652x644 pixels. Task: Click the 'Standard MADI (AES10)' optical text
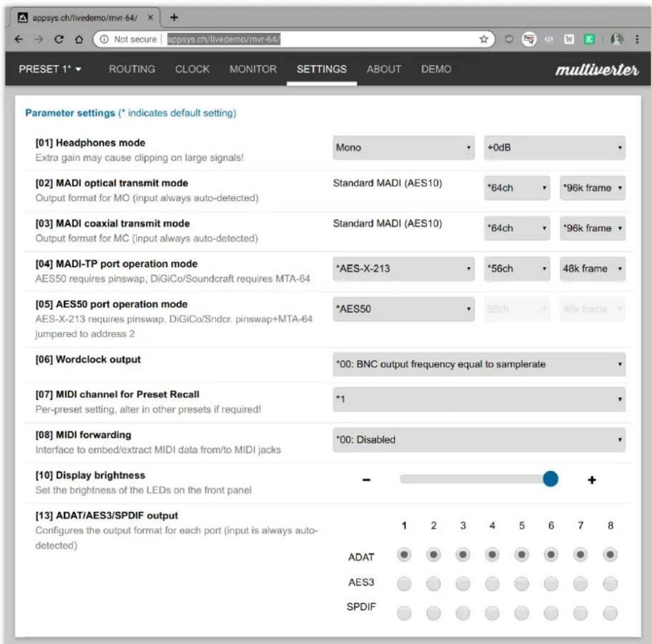tap(387, 183)
